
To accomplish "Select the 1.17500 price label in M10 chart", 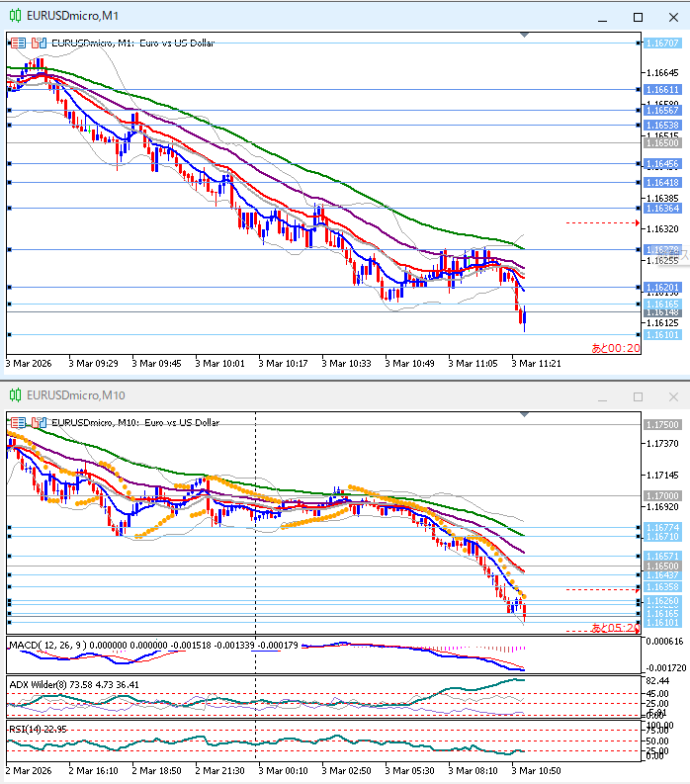I will click(661, 424).
